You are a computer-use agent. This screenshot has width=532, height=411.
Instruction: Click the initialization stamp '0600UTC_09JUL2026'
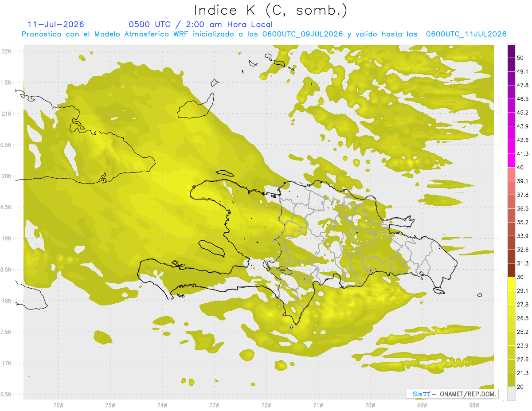pos(302,34)
